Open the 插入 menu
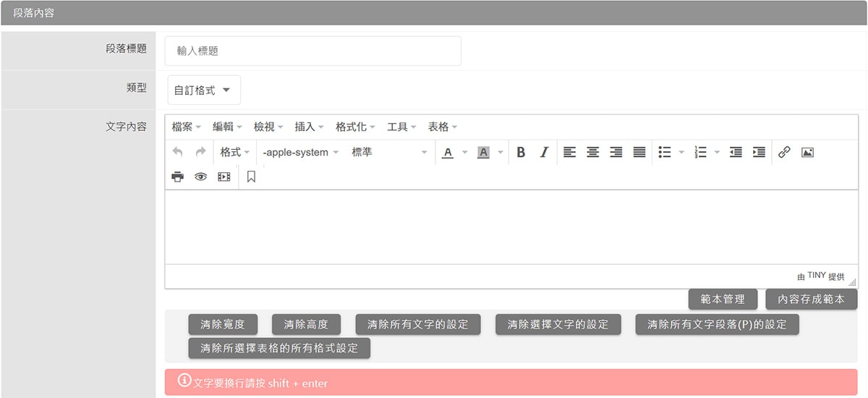The height and width of the screenshot is (398, 868). [x=309, y=127]
